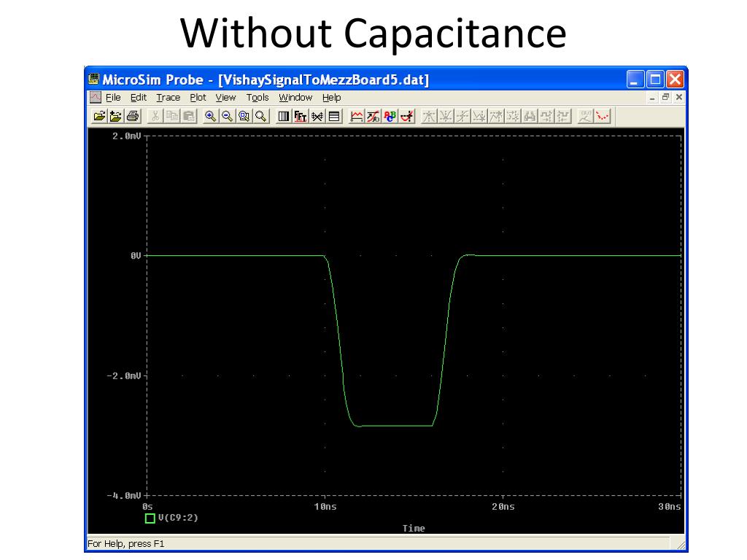747x560 pixels.
Task: Click the Paste clipboard icon
Action: (189, 116)
